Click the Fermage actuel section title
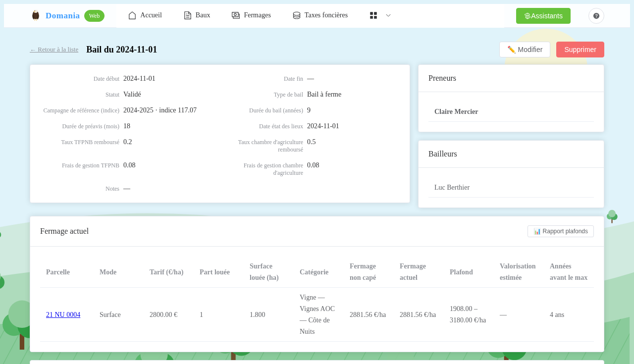 [x=64, y=231]
